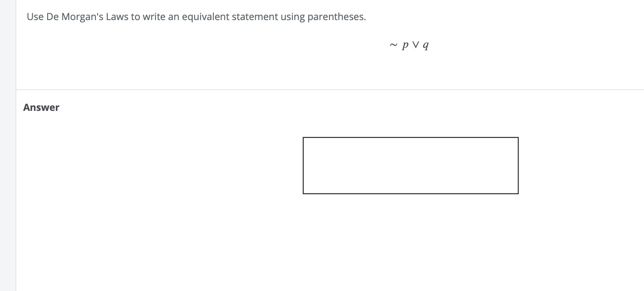The image size is (644, 291).
Task: Select the tilde symbol in the expression
Action: [393, 44]
